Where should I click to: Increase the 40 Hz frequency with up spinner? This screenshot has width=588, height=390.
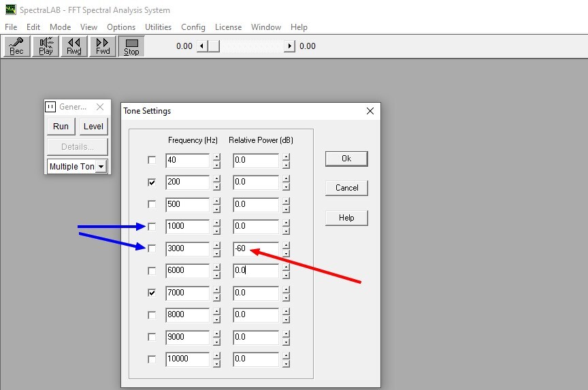tap(216, 157)
